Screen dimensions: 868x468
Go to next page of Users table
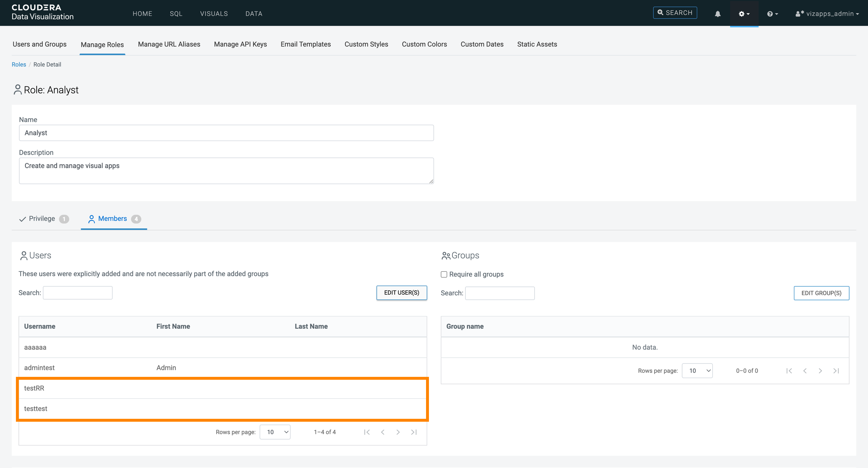398,432
